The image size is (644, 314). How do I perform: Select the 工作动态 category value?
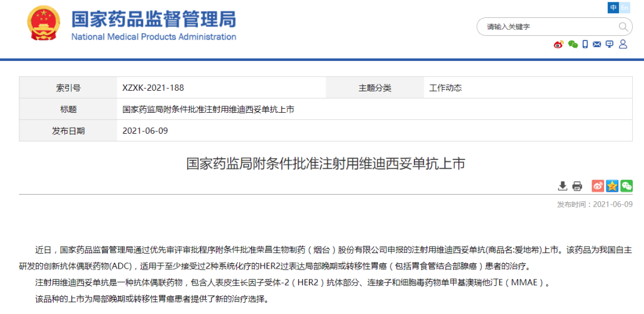[445, 88]
